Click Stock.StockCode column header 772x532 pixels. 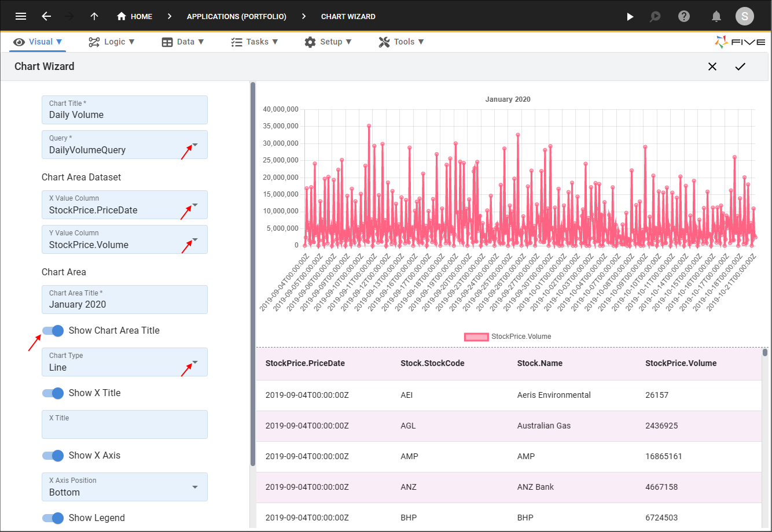432,364
